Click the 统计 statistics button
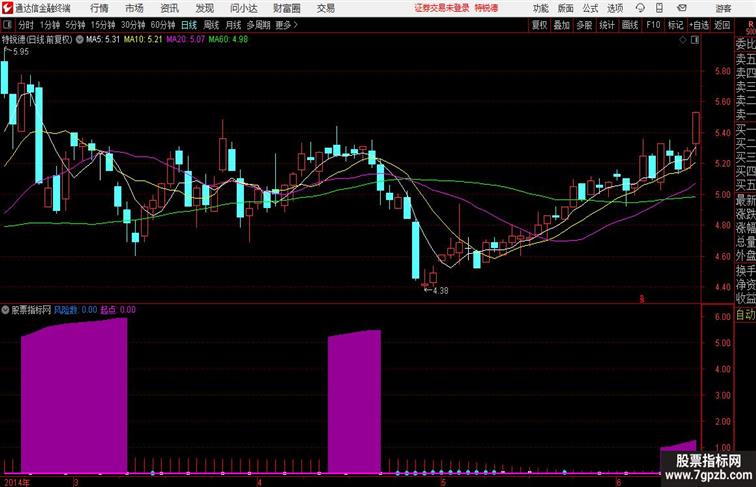The height and width of the screenshot is (487, 756). click(x=607, y=25)
